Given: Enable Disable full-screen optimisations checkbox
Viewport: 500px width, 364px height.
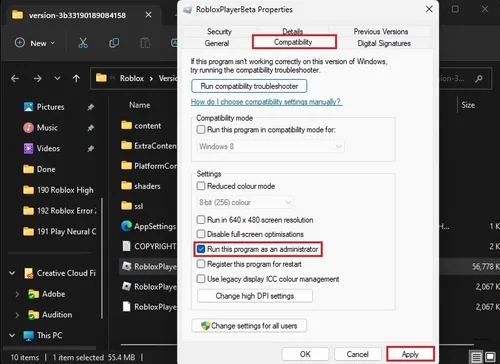Looking at the screenshot, I should [201, 234].
